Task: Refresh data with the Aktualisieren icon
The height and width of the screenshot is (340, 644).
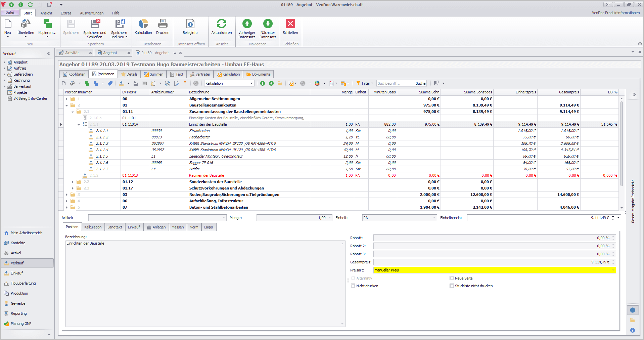Action: 221,24
